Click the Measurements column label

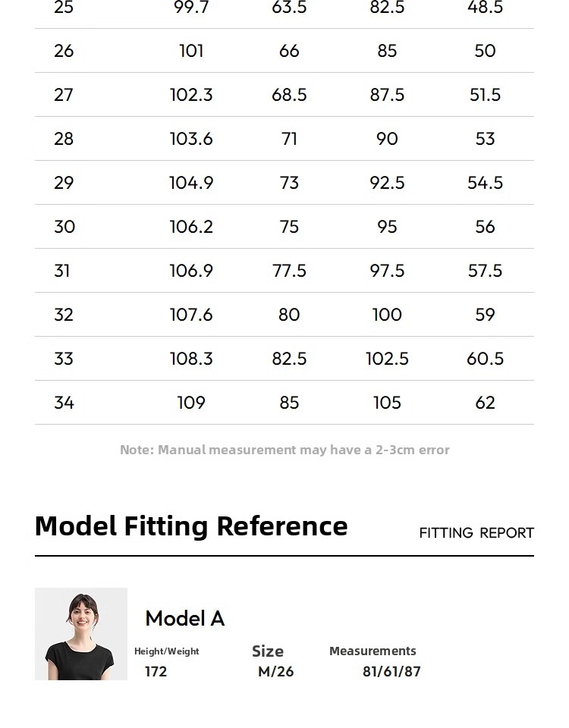[373, 651]
